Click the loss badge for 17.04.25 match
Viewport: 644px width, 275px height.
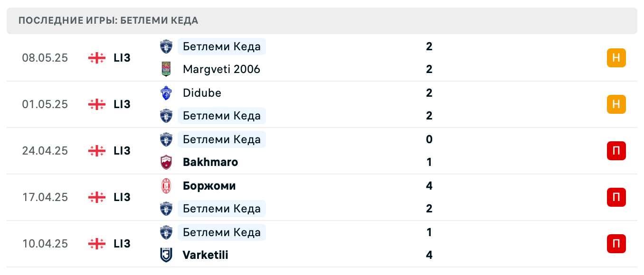click(616, 197)
